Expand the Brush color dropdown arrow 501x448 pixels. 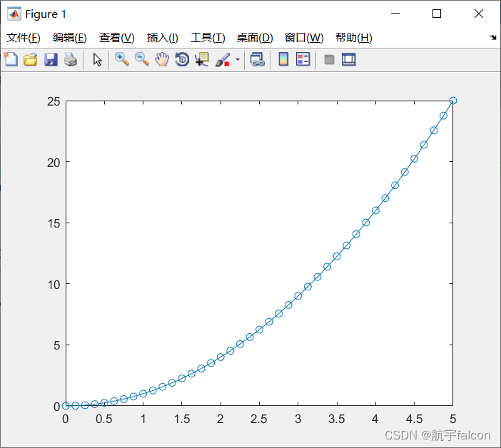(x=238, y=59)
